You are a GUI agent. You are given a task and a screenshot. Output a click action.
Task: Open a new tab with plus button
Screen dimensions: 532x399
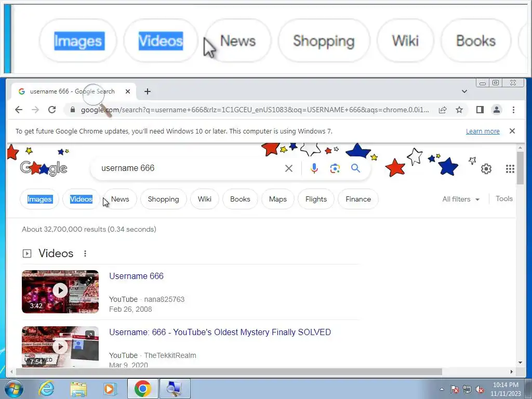point(147,91)
